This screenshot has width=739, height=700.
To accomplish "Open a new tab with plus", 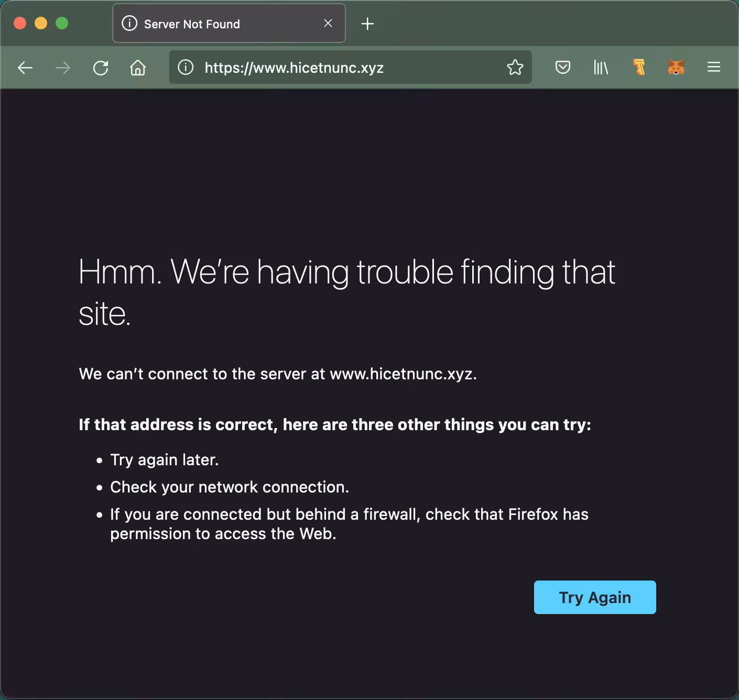I will pyautogui.click(x=368, y=24).
